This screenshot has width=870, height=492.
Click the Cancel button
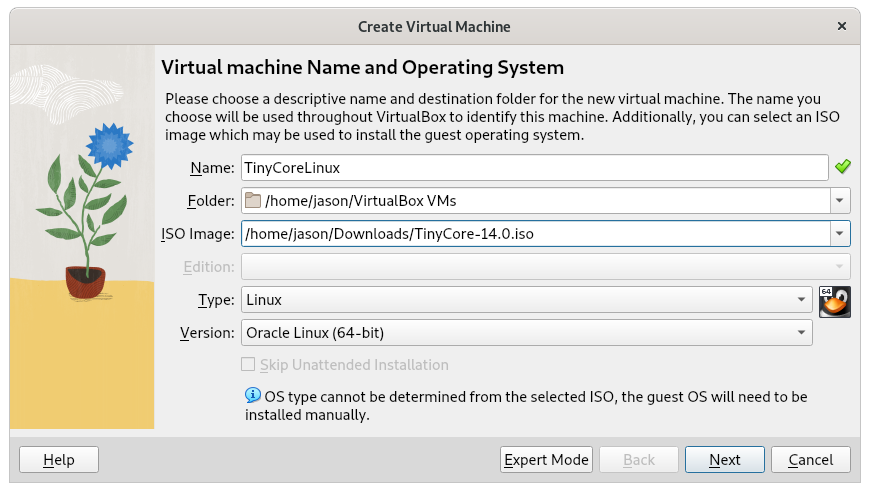[811, 460]
